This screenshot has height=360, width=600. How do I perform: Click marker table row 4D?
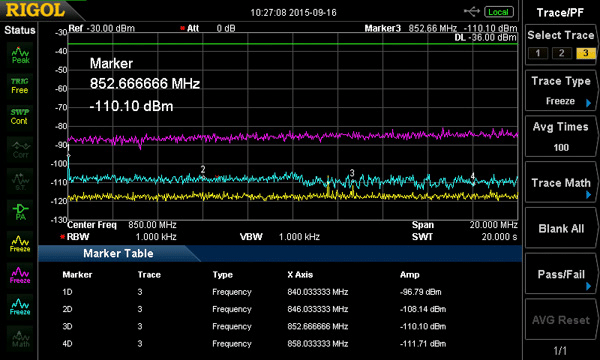pyautogui.click(x=254, y=344)
